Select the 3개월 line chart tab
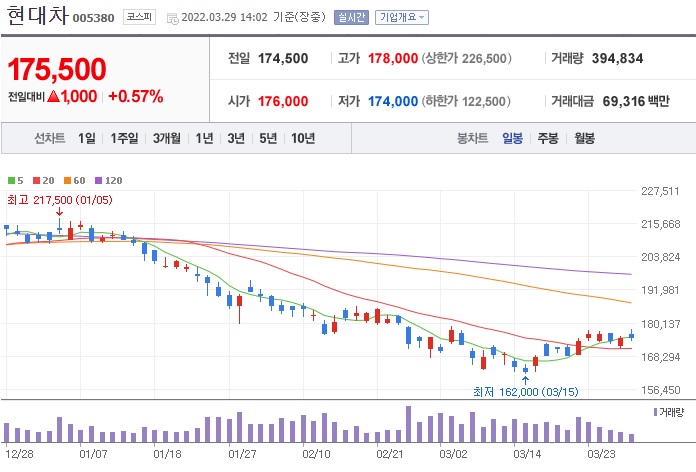696x472 pixels. pos(167,138)
